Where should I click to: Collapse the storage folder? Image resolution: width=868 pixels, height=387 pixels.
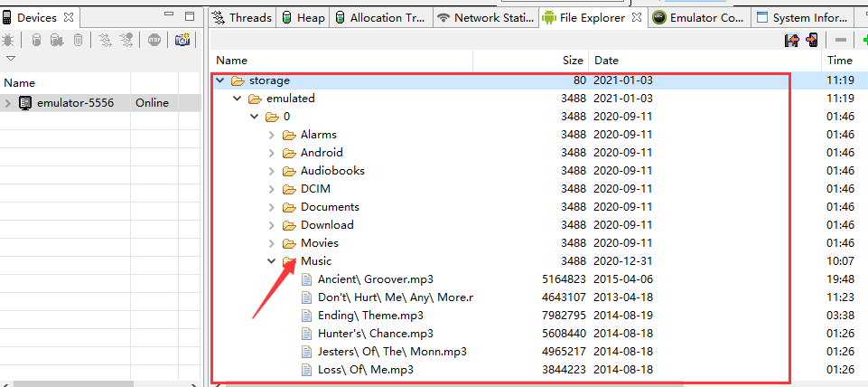pos(219,80)
